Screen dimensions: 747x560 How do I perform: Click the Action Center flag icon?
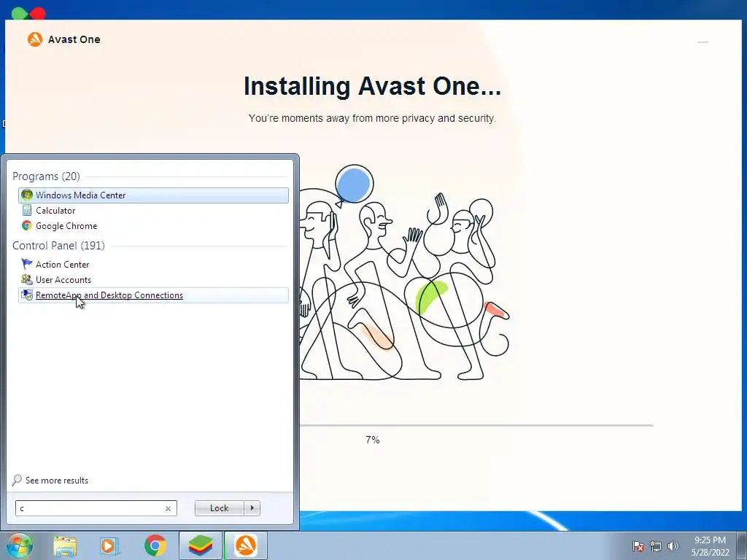click(x=27, y=264)
